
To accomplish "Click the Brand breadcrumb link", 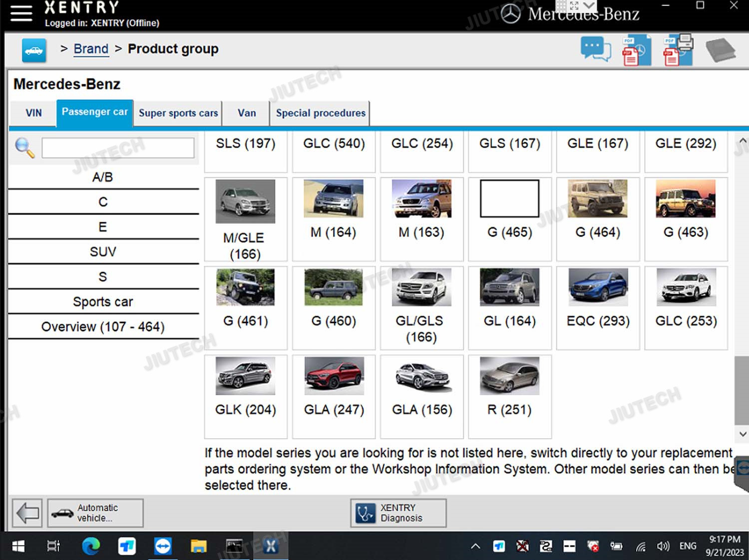I will coord(91,49).
